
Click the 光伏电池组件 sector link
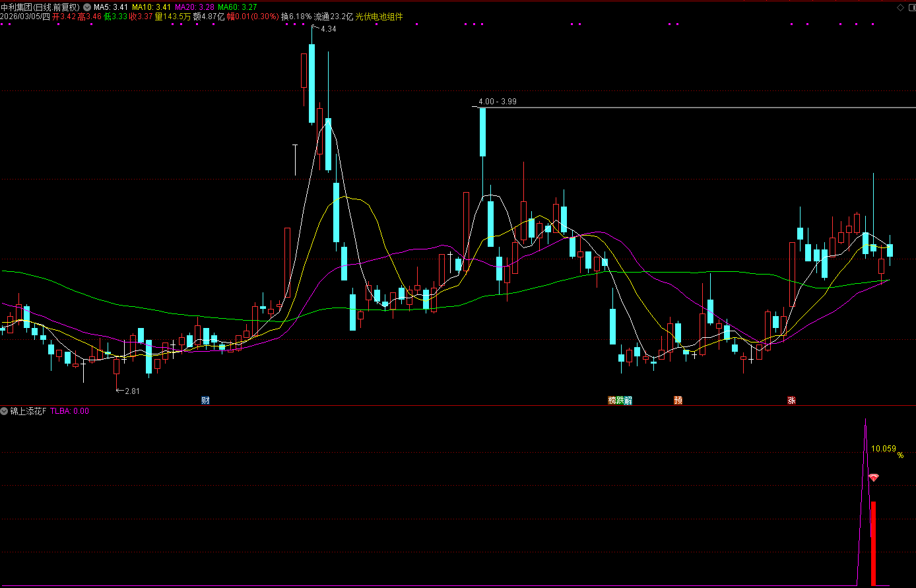[x=379, y=16]
